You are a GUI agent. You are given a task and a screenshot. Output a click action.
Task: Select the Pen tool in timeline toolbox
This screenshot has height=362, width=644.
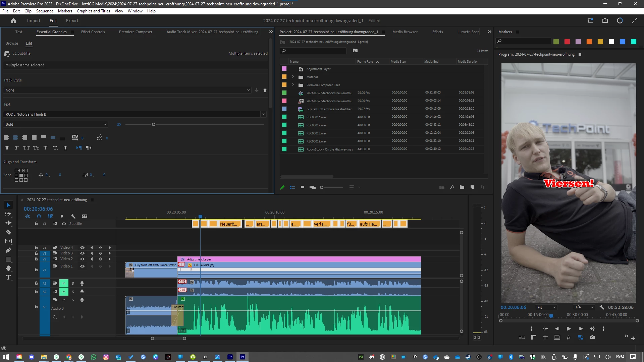click(x=8, y=250)
